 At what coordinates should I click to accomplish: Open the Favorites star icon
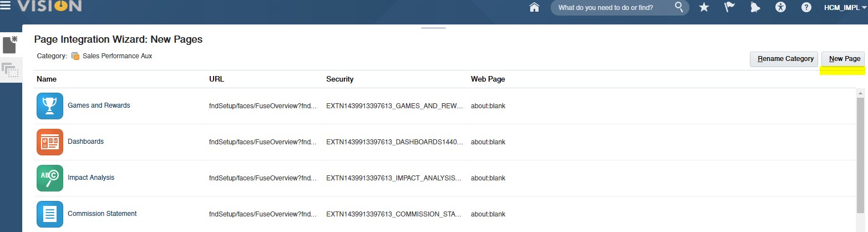coord(704,7)
